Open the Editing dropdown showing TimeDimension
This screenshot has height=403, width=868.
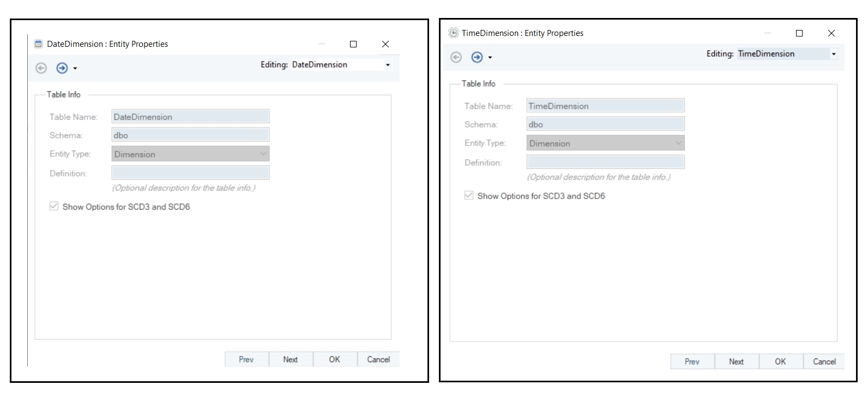(833, 54)
